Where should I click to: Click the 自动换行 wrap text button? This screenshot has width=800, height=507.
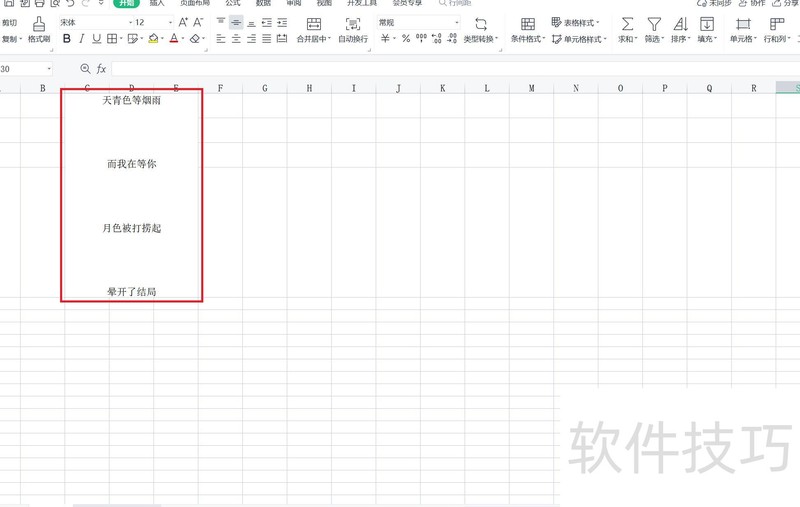353,30
